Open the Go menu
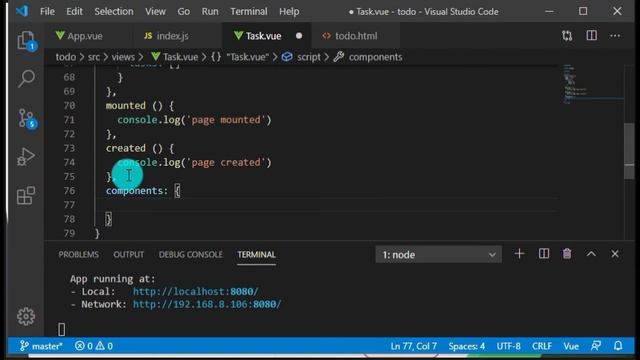Screen dimensions: 640x360 point(184,11)
